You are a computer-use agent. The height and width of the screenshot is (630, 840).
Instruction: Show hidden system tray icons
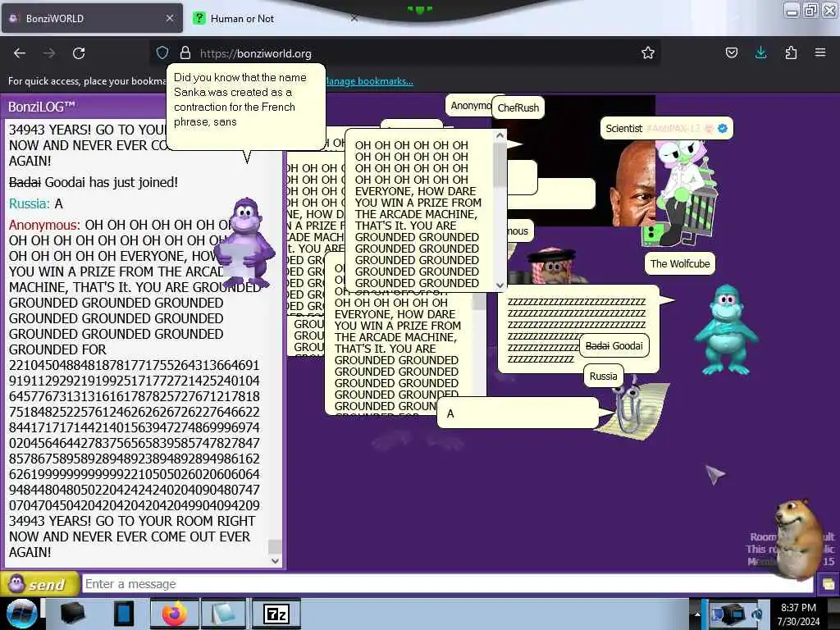click(x=697, y=614)
